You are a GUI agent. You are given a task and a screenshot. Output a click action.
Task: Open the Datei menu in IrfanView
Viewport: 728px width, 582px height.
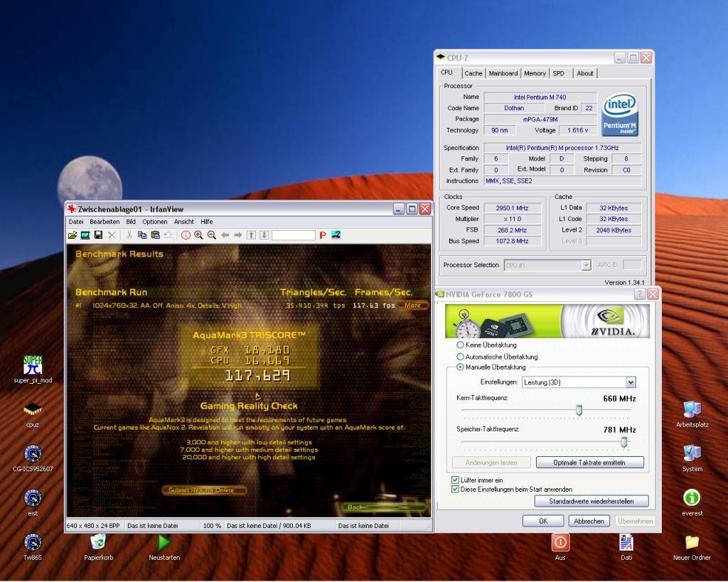(x=75, y=222)
